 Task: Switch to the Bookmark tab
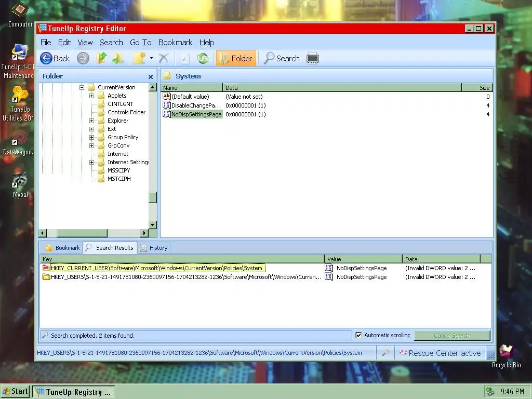click(62, 248)
